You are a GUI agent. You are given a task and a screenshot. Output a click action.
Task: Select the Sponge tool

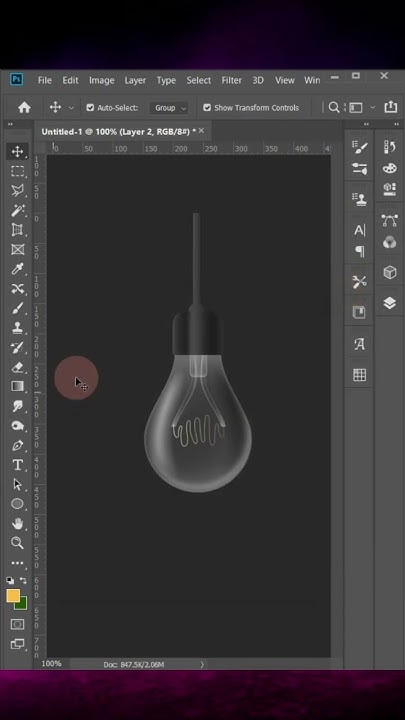click(17, 426)
